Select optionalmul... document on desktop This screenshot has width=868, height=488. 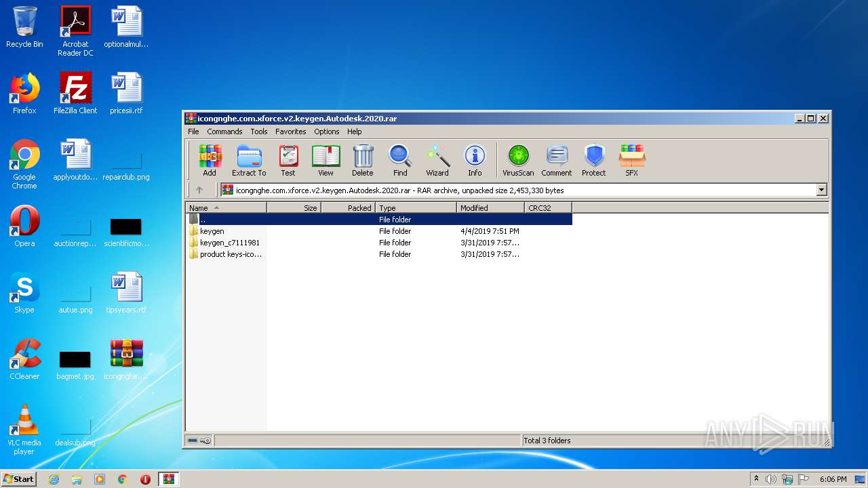(x=127, y=27)
